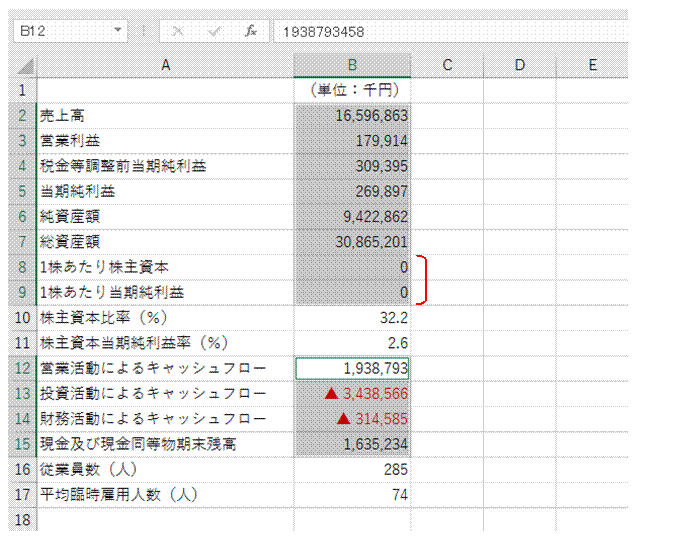This screenshot has height=538, width=698.
Task: Select row 1 header
Action: (22, 90)
